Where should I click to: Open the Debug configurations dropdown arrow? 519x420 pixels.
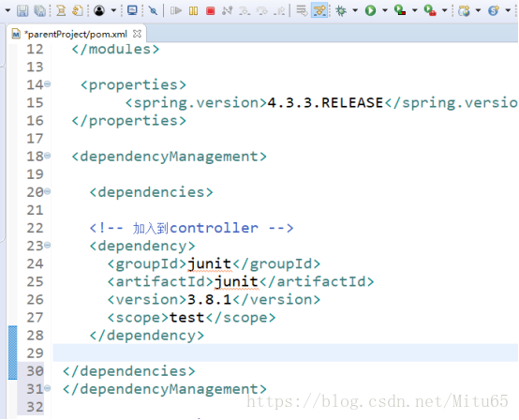pos(355,10)
